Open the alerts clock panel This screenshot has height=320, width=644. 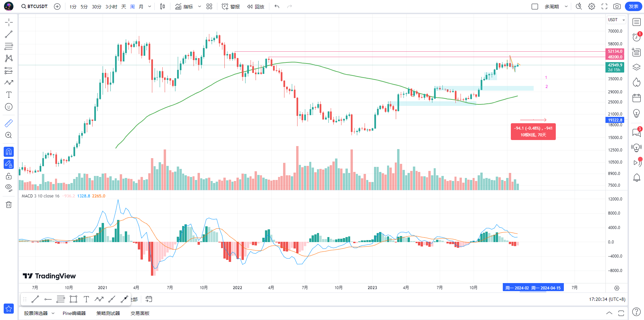637,37
